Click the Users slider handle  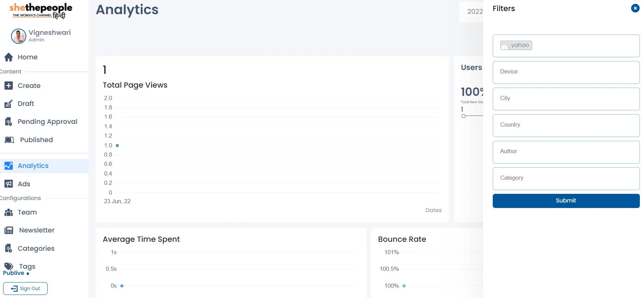tap(463, 116)
